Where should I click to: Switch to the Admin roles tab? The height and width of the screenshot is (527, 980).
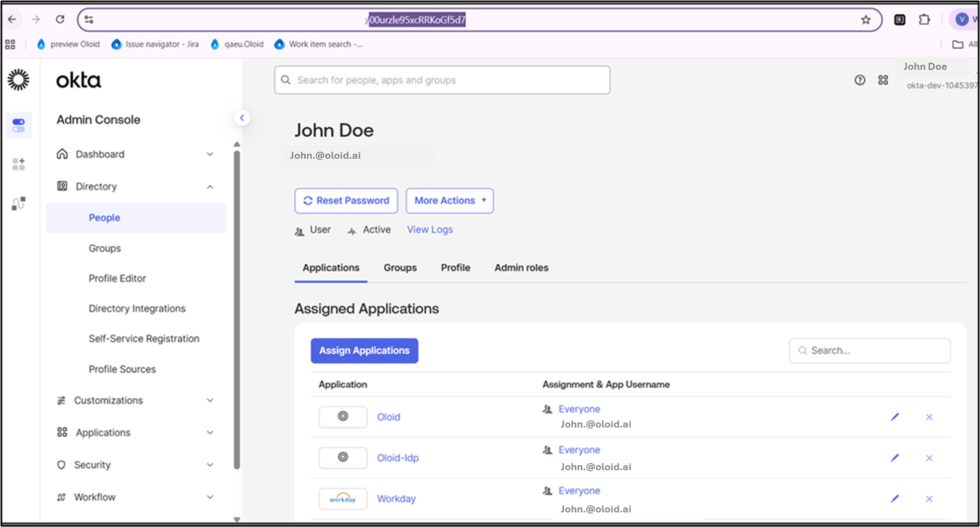pyautogui.click(x=521, y=268)
